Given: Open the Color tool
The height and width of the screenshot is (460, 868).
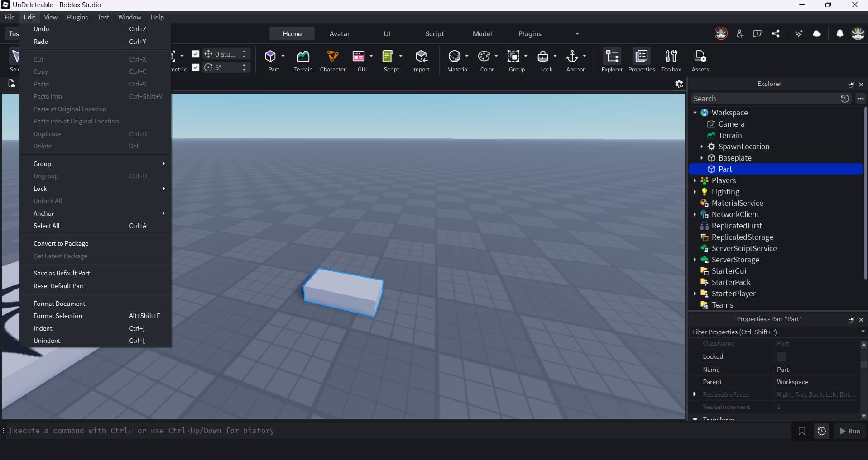Looking at the screenshot, I should (x=484, y=57).
